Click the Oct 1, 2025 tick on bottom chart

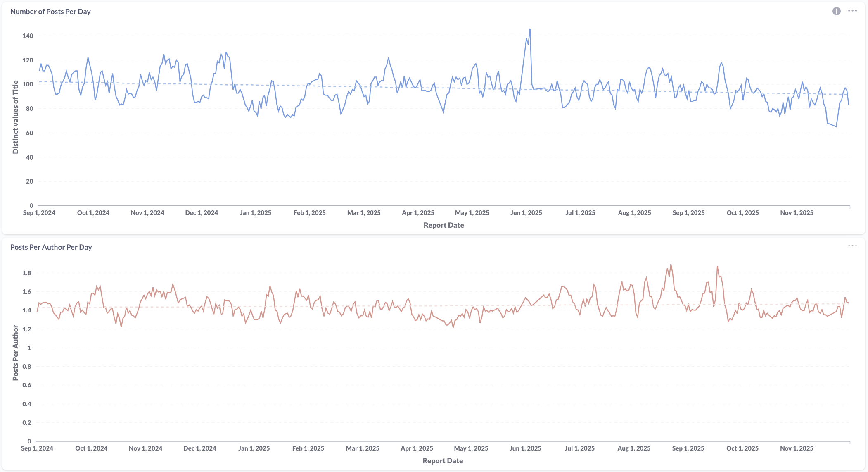742,448
